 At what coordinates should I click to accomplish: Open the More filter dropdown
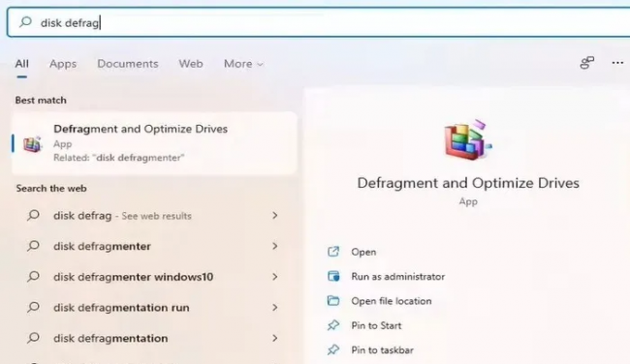coord(243,64)
